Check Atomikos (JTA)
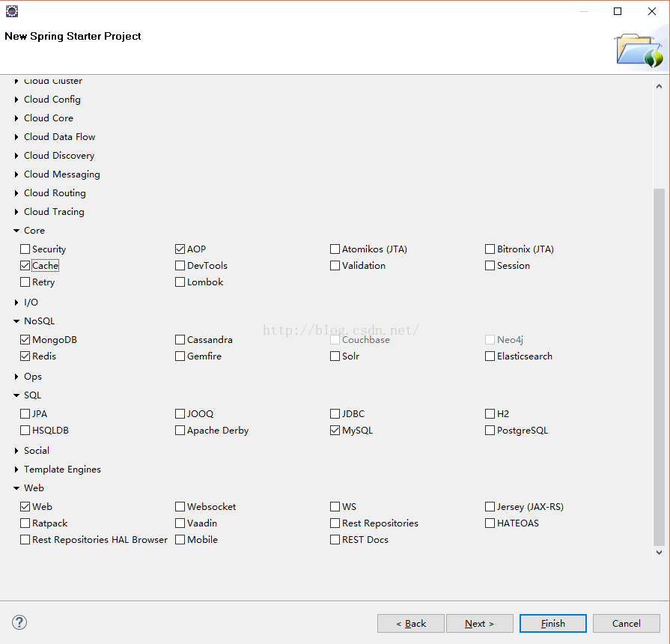This screenshot has width=670, height=644. point(335,249)
